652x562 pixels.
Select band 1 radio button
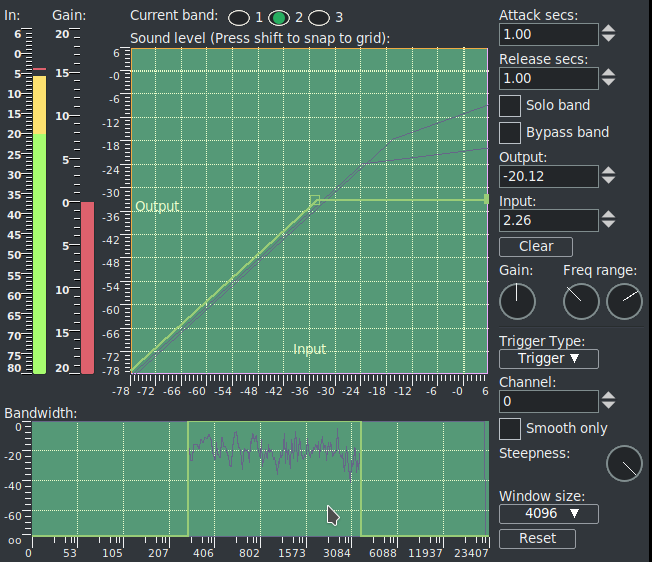pyautogui.click(x=239, y=18)
